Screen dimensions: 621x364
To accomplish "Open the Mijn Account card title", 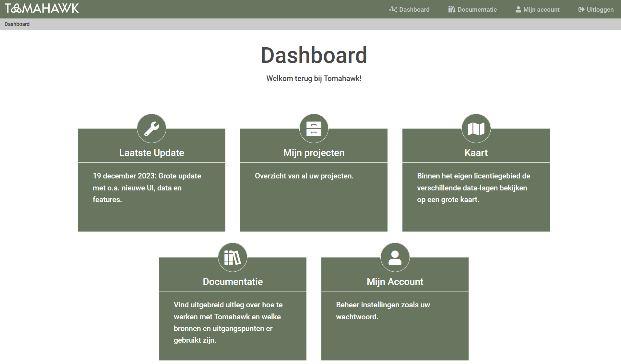I will click(x=395, y=281).
